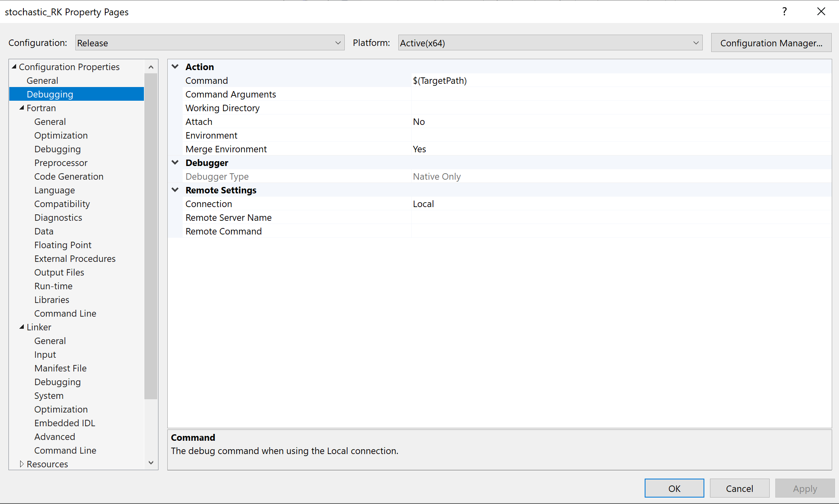
Task: Collapse the Configuration Properties node
Action: (x=14, y=66)
